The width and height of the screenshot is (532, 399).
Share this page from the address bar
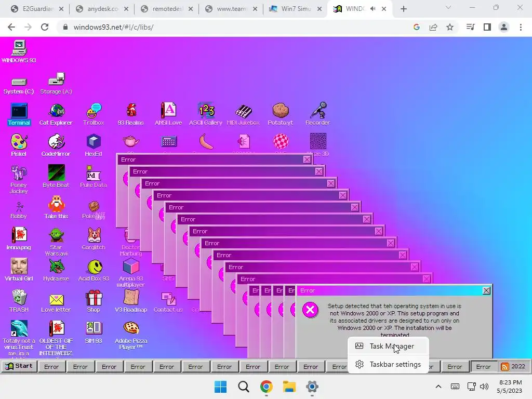(433, 27)
